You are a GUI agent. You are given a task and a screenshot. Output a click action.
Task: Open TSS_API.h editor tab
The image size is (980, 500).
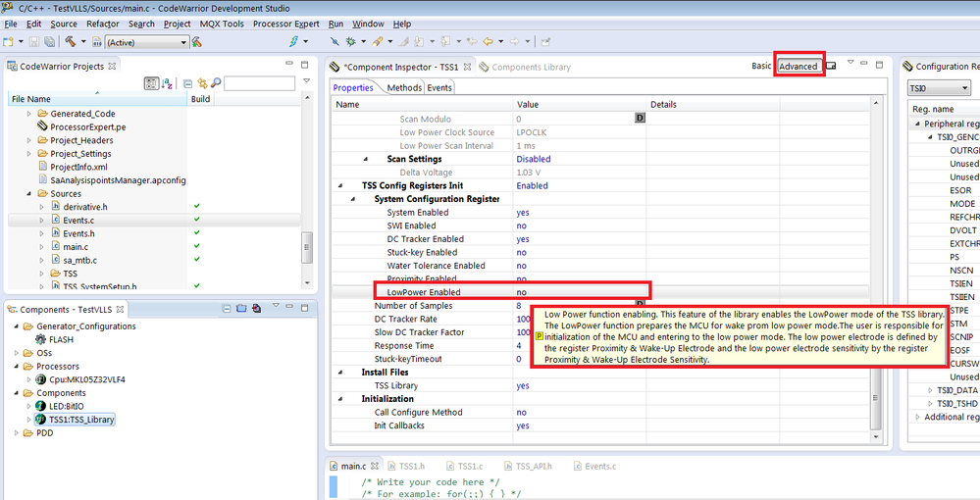point(529,467)
